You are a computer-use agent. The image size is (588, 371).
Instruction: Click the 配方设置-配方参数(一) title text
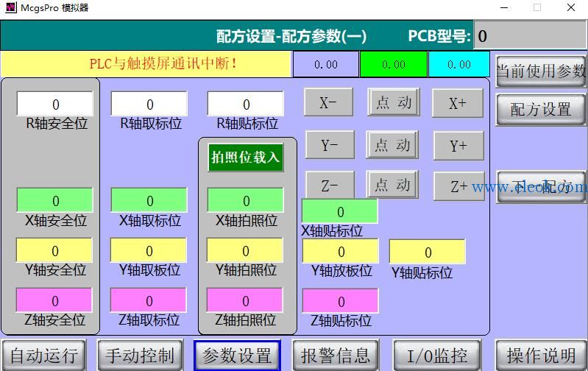(x=291, y=36)
